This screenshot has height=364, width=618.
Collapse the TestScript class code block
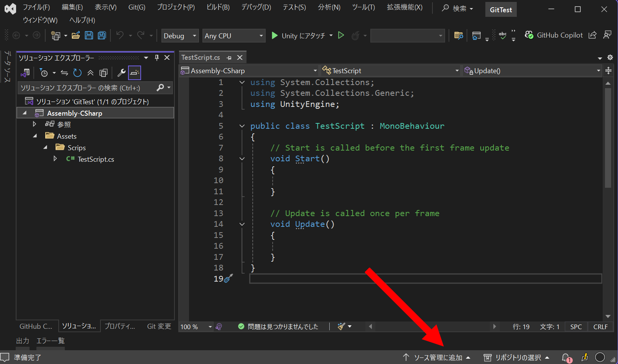[x=242, y=126]
